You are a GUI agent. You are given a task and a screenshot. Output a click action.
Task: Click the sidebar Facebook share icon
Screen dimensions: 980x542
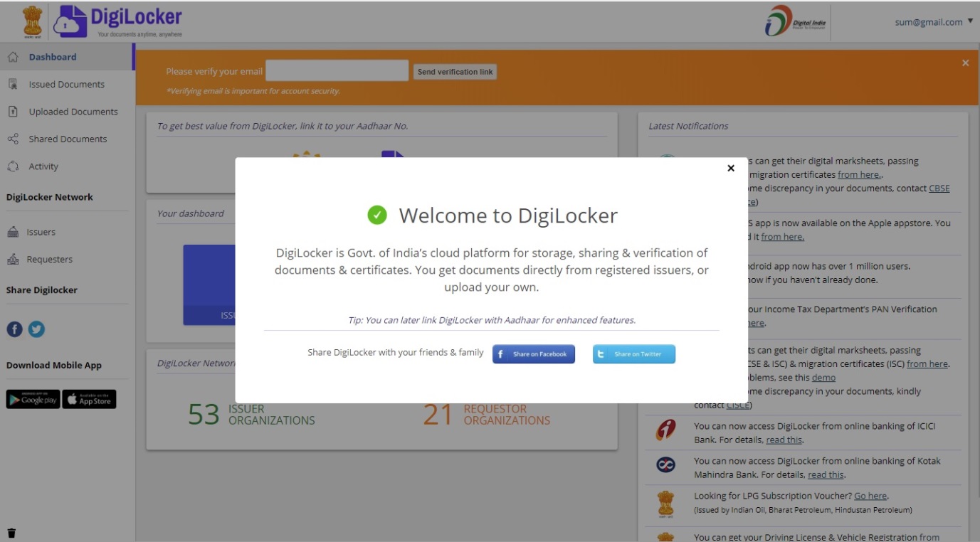pyautogui.click(x=15, y=329)
